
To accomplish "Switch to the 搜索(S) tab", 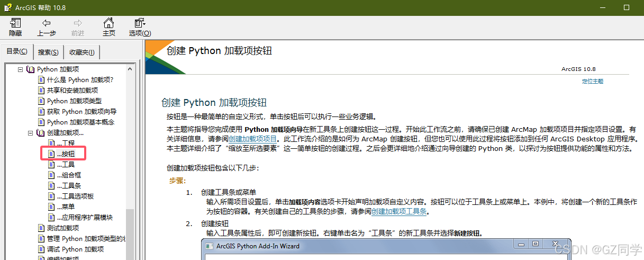I will point(48,52).
